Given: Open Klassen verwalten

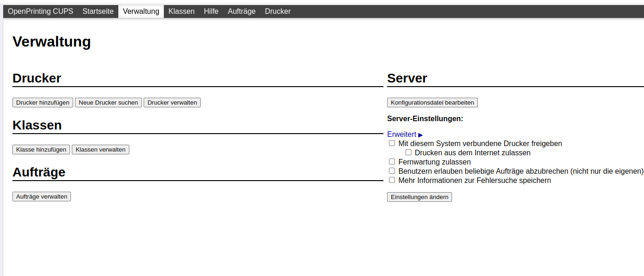Looking at the screenshot, I should pos(100,150).
